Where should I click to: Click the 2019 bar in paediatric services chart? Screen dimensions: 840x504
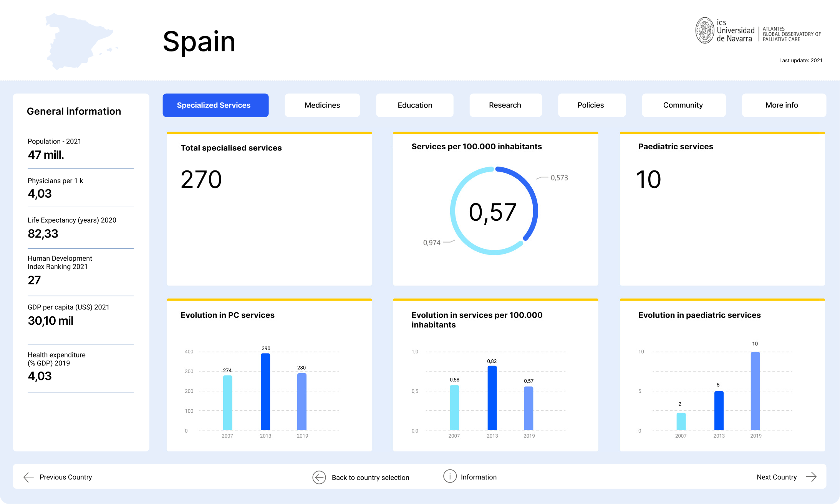(755, 391)
